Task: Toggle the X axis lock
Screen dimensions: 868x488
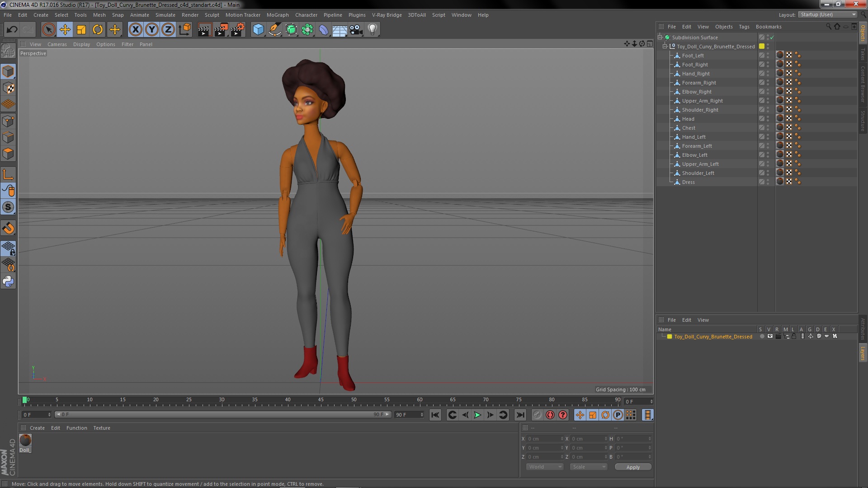Action: coord(135,30)
